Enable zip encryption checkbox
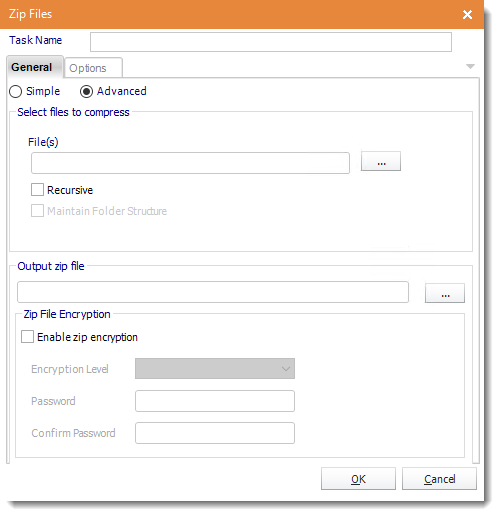Screen dimensions: 499x516 pos(27,337)
